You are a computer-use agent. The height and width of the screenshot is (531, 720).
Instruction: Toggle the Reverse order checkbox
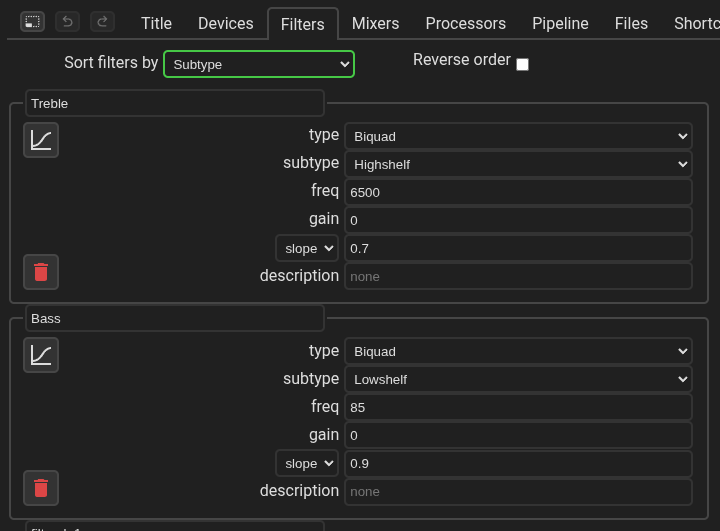(x=522, y=64)
